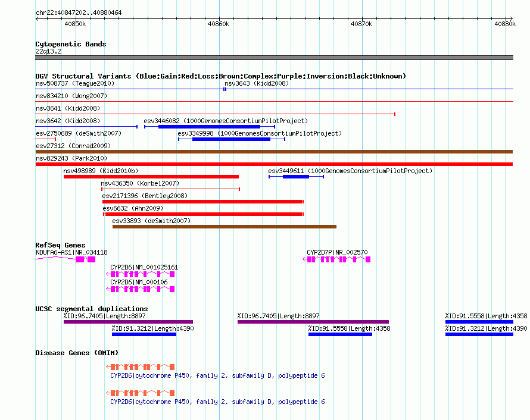530x420 pixels.
Task: Open esv3349998 1000GenomesConsortiumPilotProject label
Action: click(260, 133)
